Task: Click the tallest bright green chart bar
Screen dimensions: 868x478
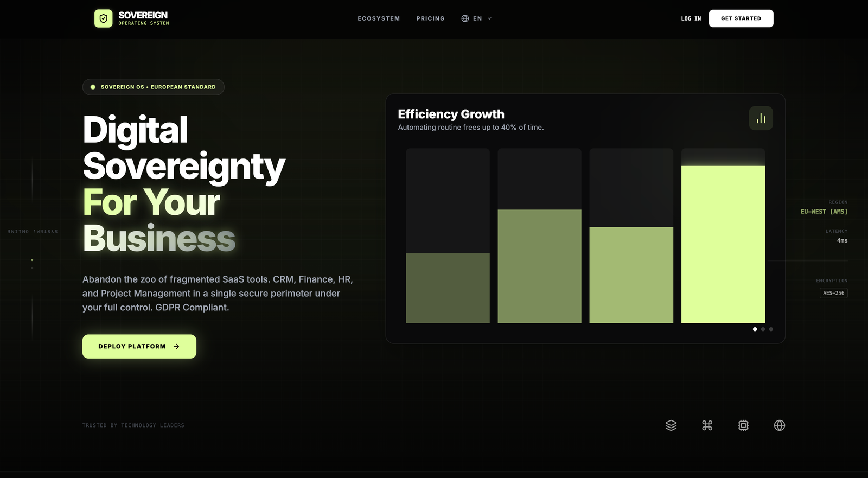Action: coord(723,244)
